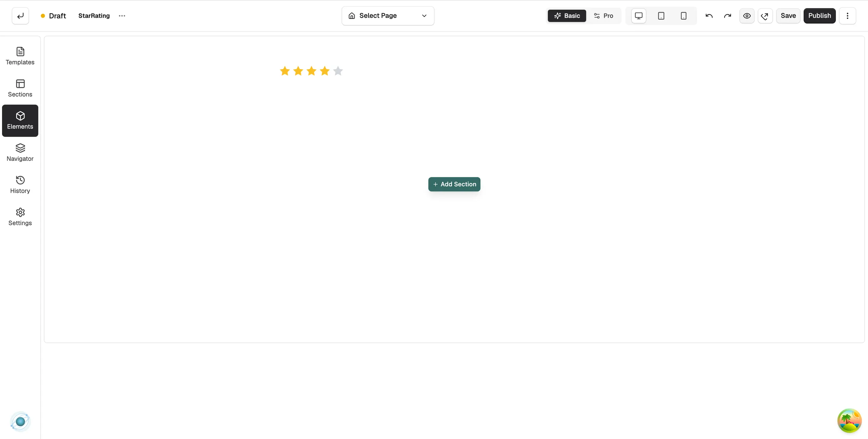Screen dimensions: 868x439
Task: Click the back arrow button
Action: coord(20,16)
